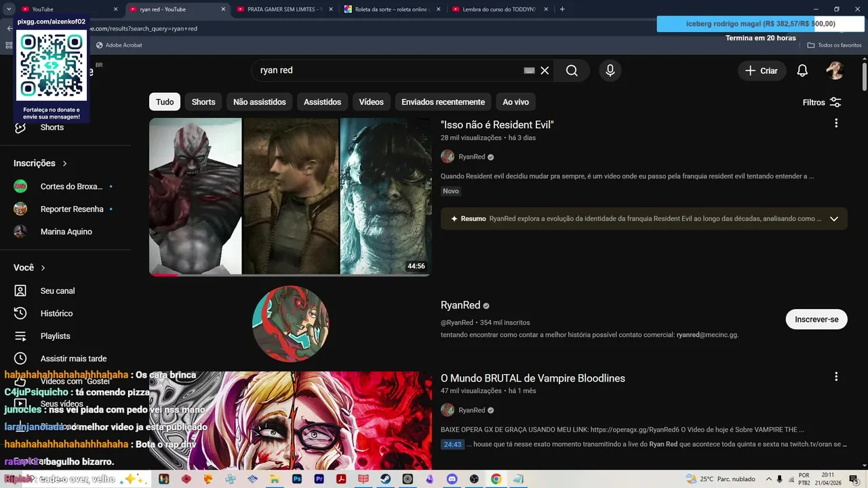Open more options for "Isso não é Resident Evil"
Screen dimensions: 868x488
(x=836, y=123)
